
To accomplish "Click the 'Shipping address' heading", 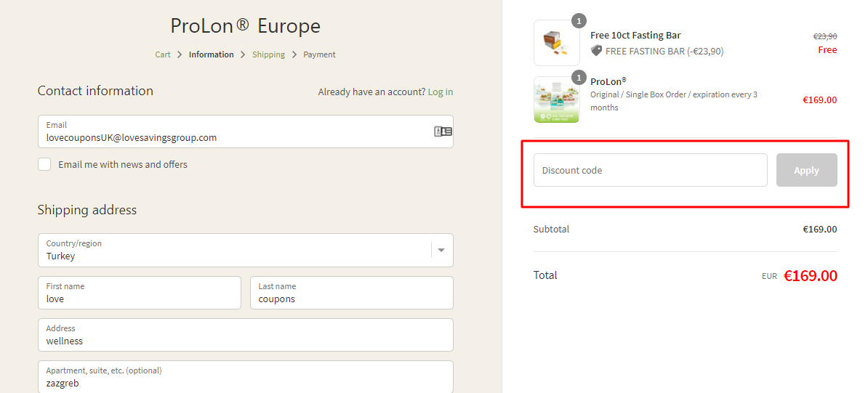I will pyautogui.click(x=87, y=210).
